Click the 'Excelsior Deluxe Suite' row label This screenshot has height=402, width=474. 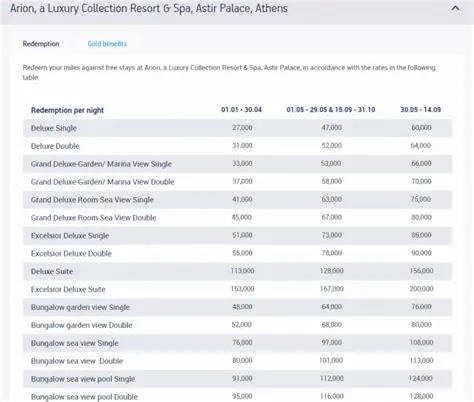68,289
